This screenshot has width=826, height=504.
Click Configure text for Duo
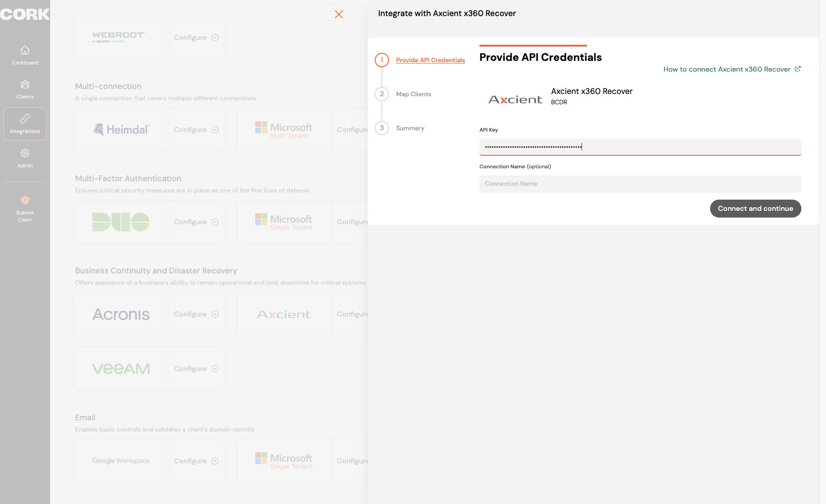click(x=190, y=222)
